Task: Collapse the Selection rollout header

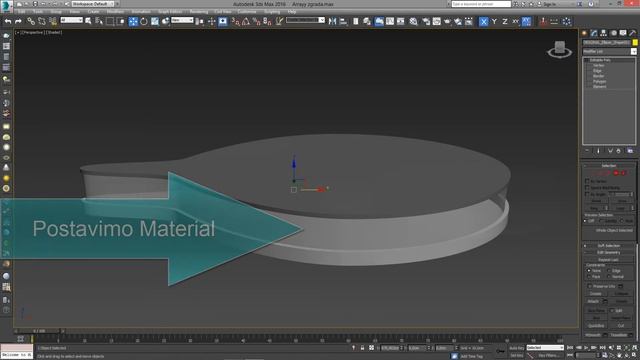Action: 609,166
